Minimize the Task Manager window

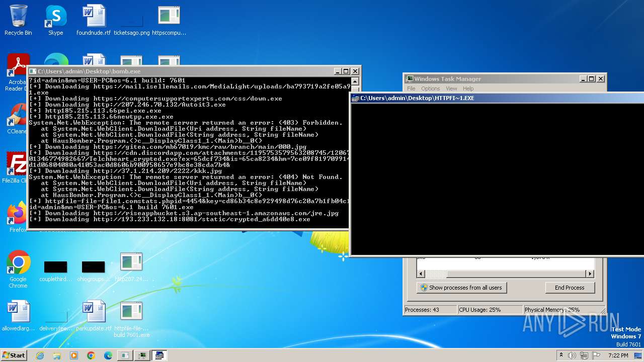pos(583,79)
